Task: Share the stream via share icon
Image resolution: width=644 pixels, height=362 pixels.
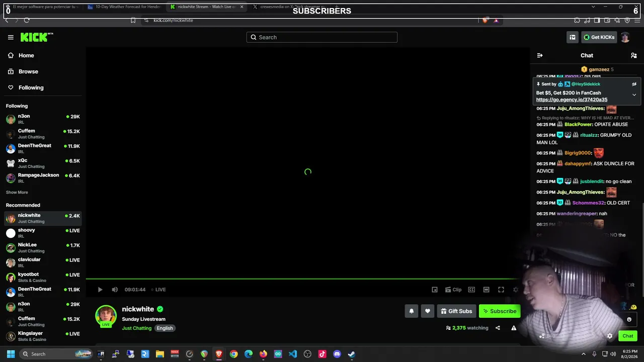Action: click(498, 328)
